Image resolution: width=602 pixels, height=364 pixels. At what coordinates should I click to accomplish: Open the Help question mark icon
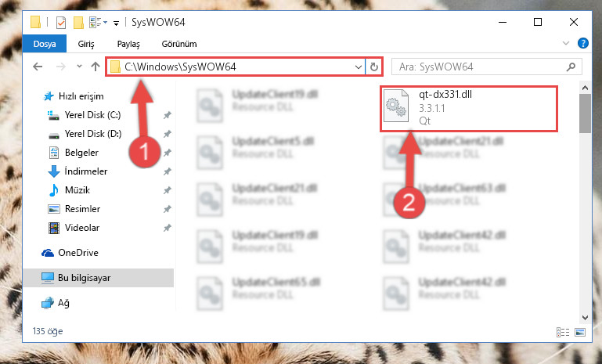coord(582,43)
